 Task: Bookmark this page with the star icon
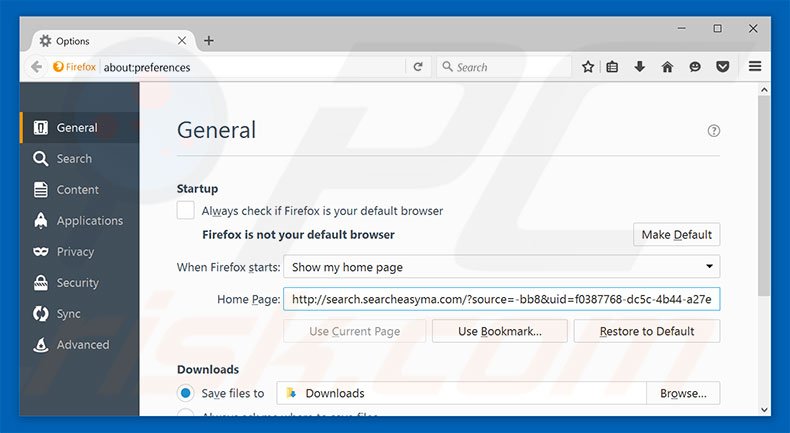pos(587,67)
